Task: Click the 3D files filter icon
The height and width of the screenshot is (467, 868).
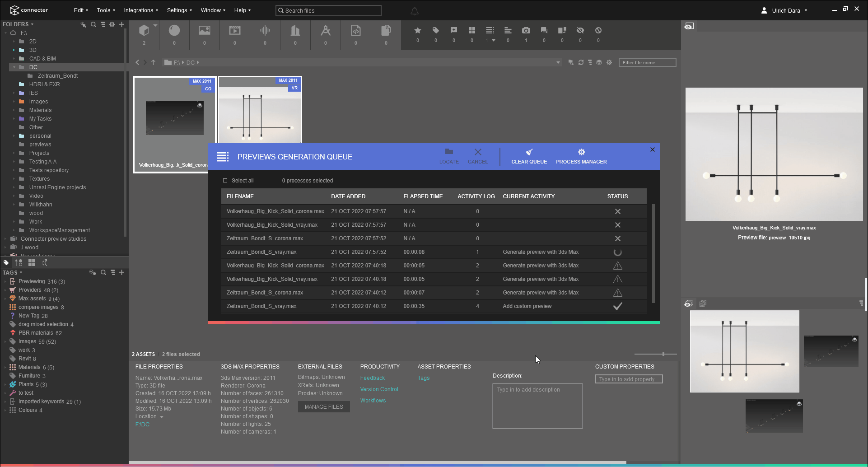Action: 144,30
